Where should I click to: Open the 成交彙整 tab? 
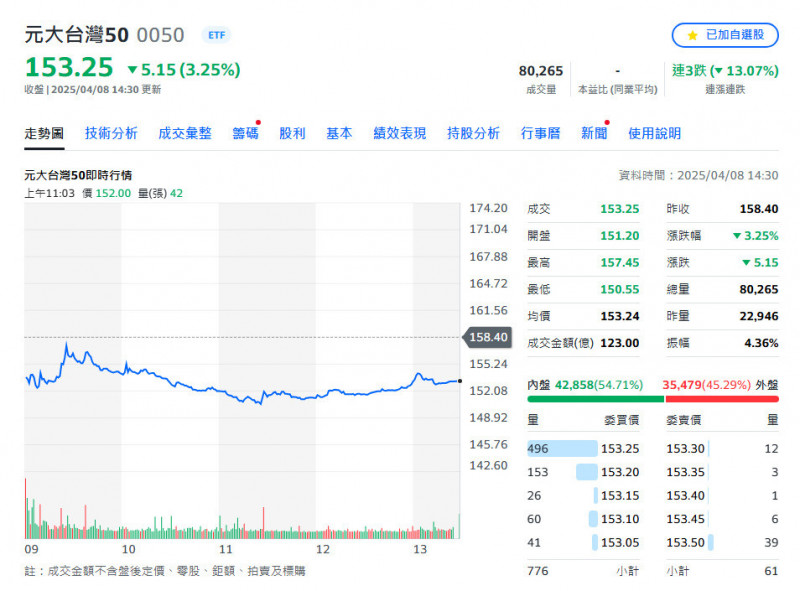185,134
